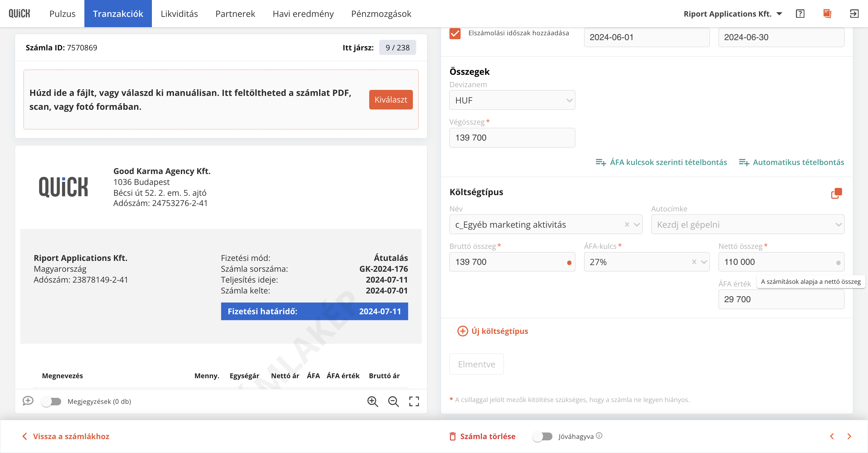The height and width of the screenshot is (453, 868).
Task: Click the Bruttó összeg field 139 700
Action: click(512, 262)
